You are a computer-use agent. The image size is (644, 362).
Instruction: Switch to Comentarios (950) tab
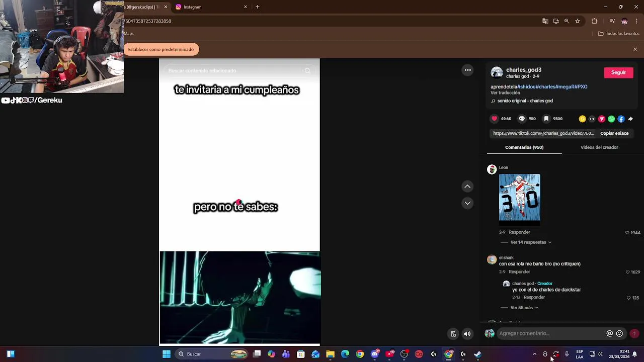[524, 147]
